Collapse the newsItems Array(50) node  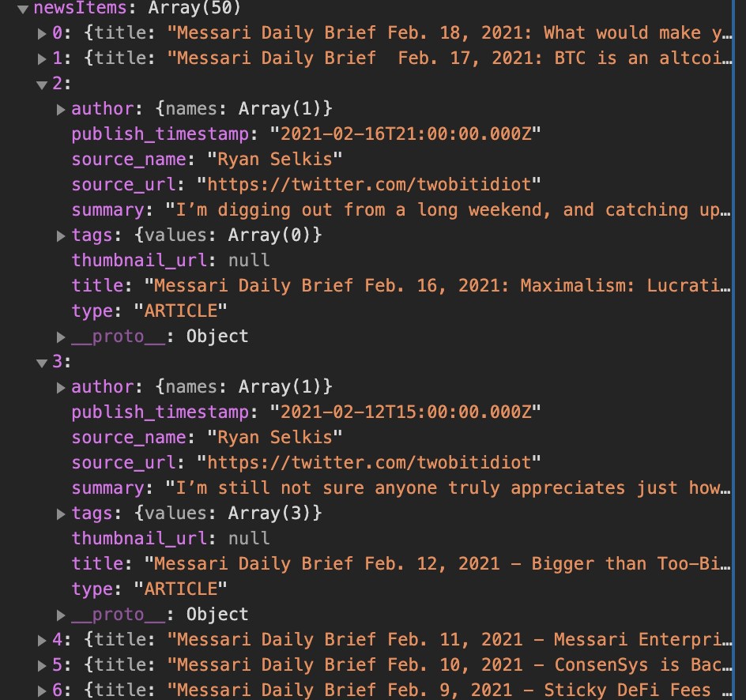pos(23,9)
